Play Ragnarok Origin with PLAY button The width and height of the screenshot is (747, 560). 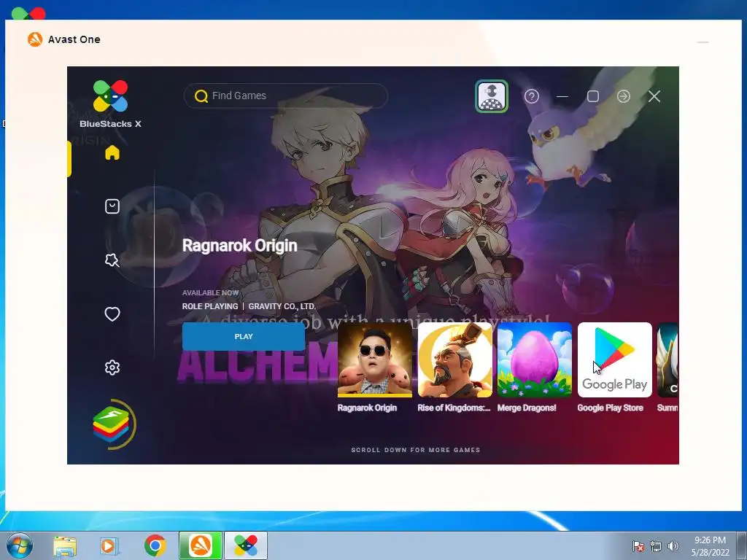tap(244, 336)
